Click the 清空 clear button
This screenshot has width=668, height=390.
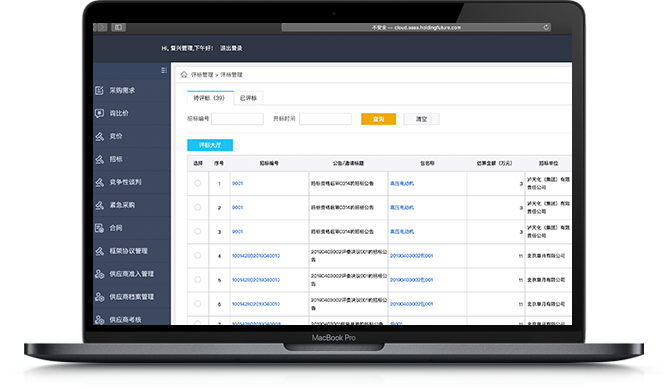421,119
